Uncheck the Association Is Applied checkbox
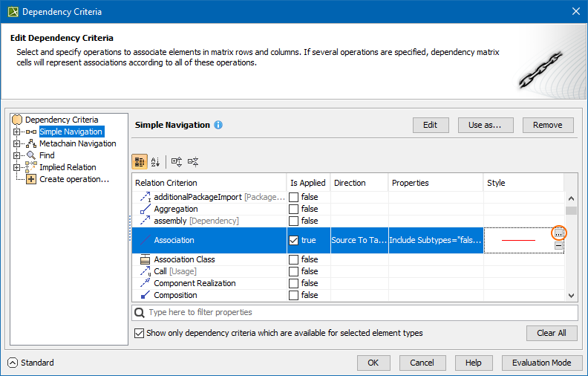 click(x=294, y=240)
